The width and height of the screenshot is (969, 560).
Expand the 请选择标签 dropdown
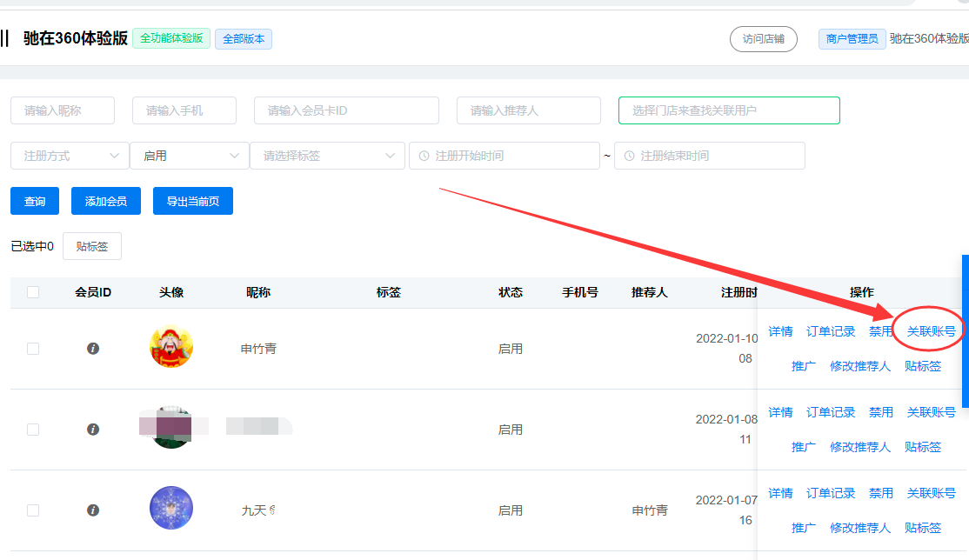(x=328, y=156)
